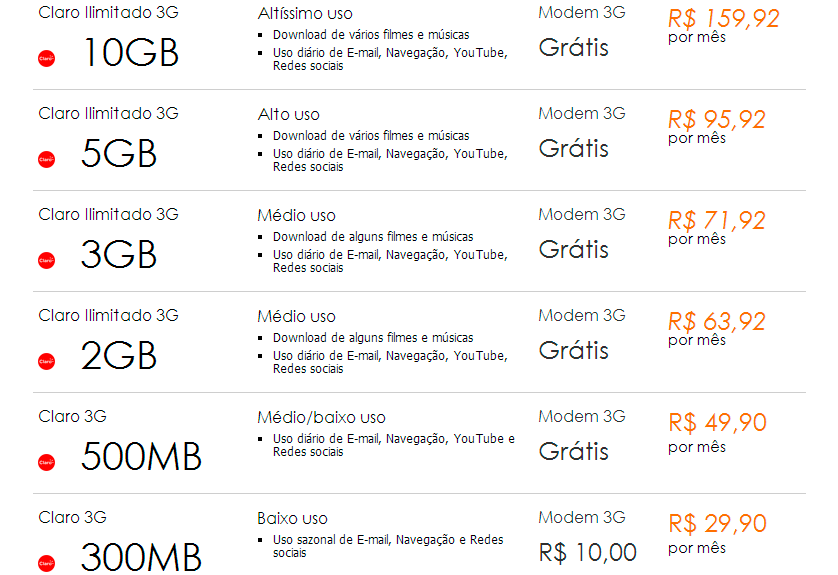The height and width of the screenshot is (575, 838).
Task: Open the 10GB plan size heading
Action: pyautogui.click(x=130, y=53)
